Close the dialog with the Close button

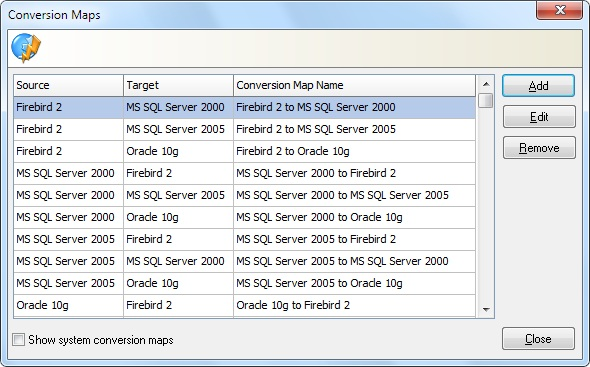tap(538, 339)
